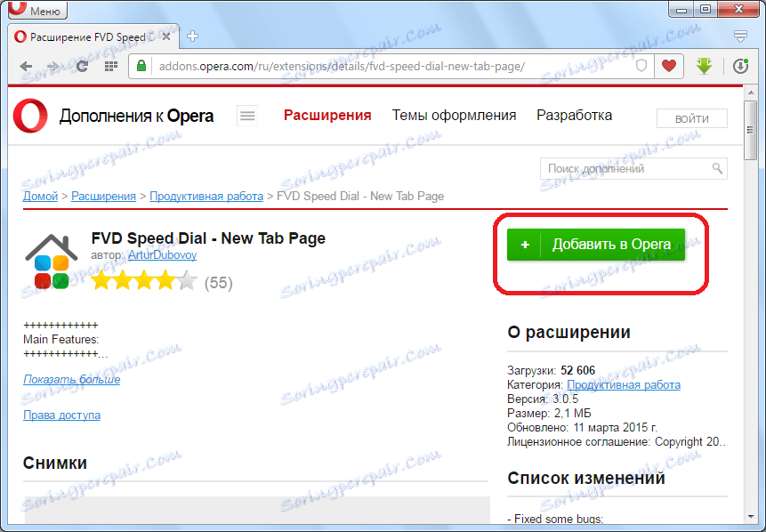Click the green download arrow extension icon

(x=704, y=66)
